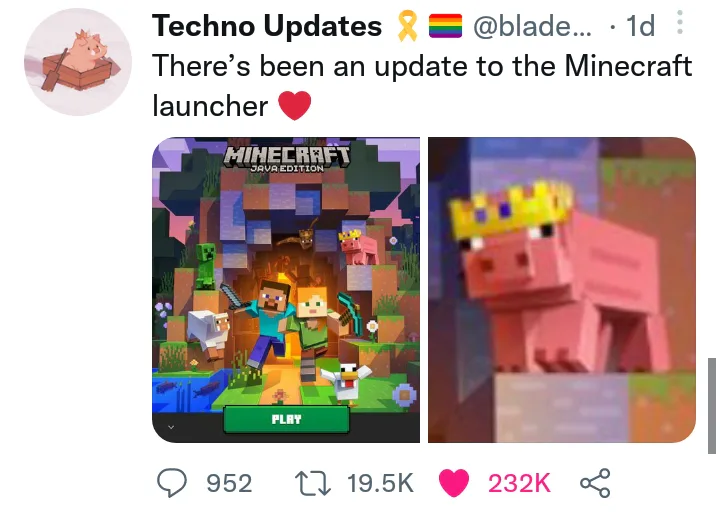720x516 pixels.
Task: Tap the share icon
Action: point(595,483)
